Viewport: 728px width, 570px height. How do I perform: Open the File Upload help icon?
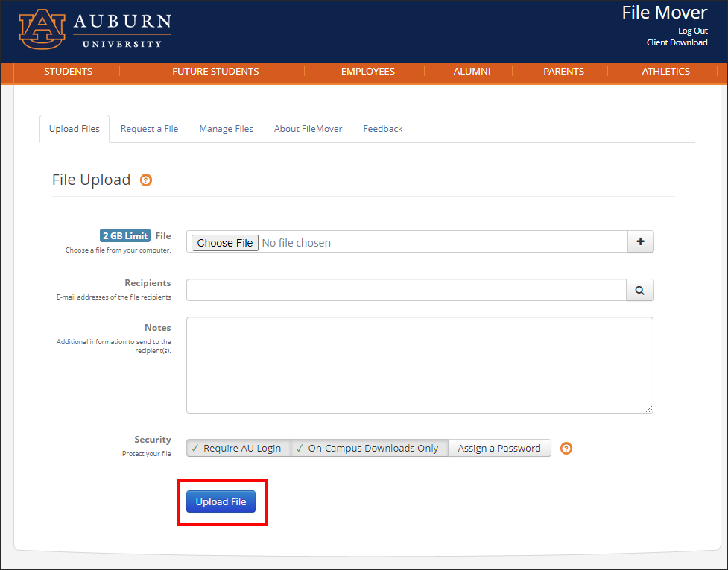[146, 180]
